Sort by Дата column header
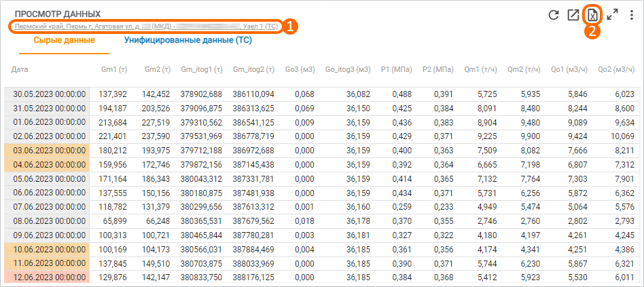The image size is (644, 287). (20, 70)
